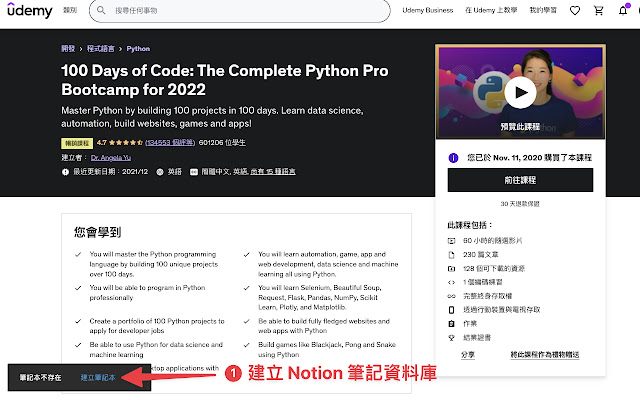Open the shopping cart icon
This screenshot has width=640, height=400.
point(599,11)
